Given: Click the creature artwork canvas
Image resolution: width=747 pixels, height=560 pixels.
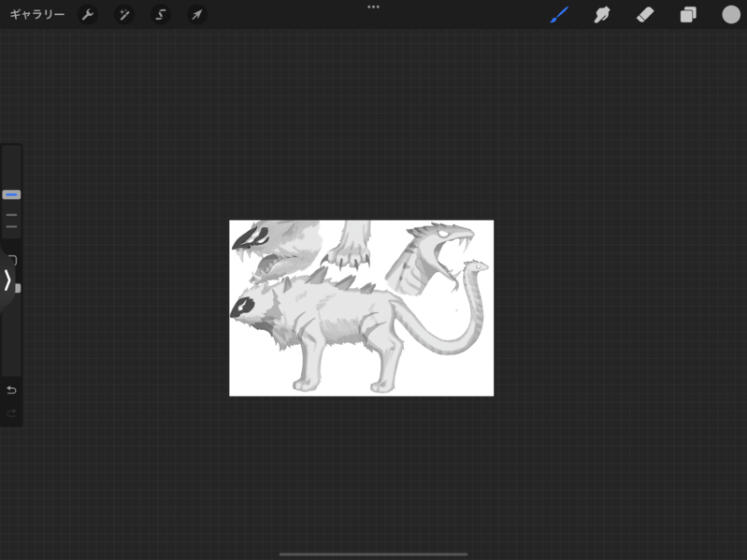Looking at the screenshot, I should point(361,308).
